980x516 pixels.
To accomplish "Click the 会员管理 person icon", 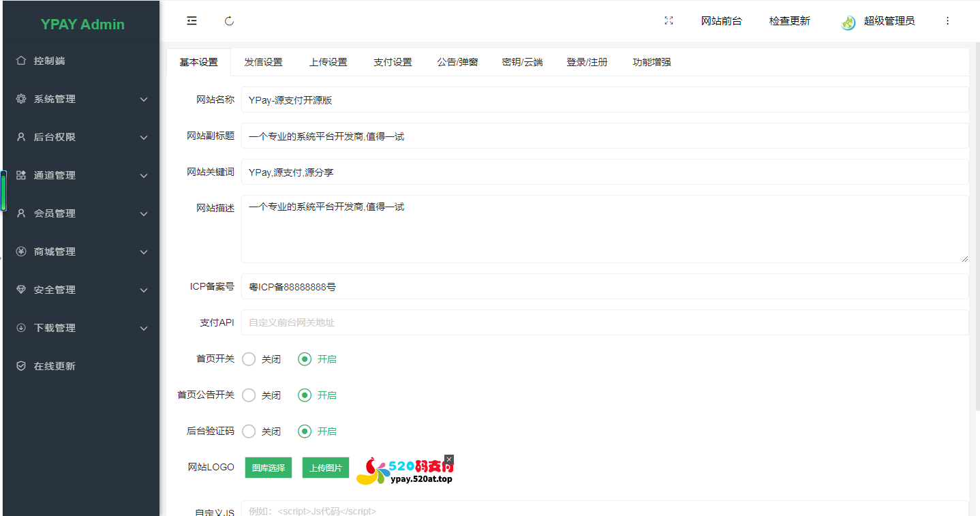I will point(21,213).
